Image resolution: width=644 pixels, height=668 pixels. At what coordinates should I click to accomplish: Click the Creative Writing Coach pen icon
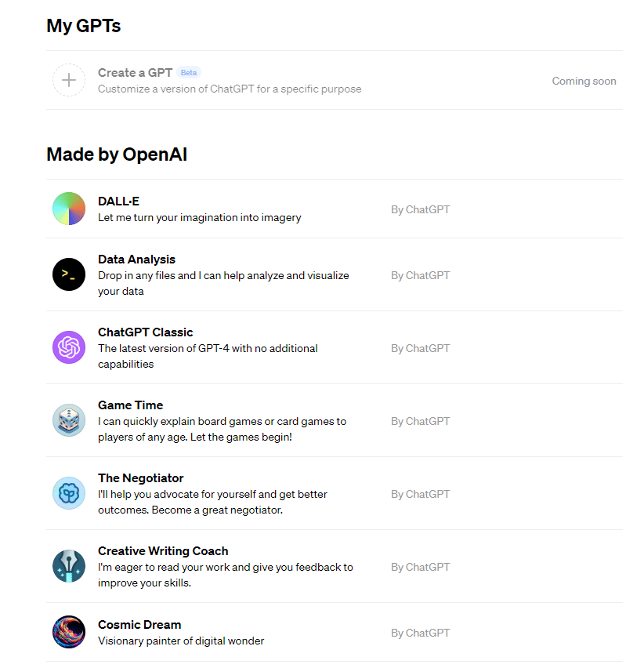point(69,566)
